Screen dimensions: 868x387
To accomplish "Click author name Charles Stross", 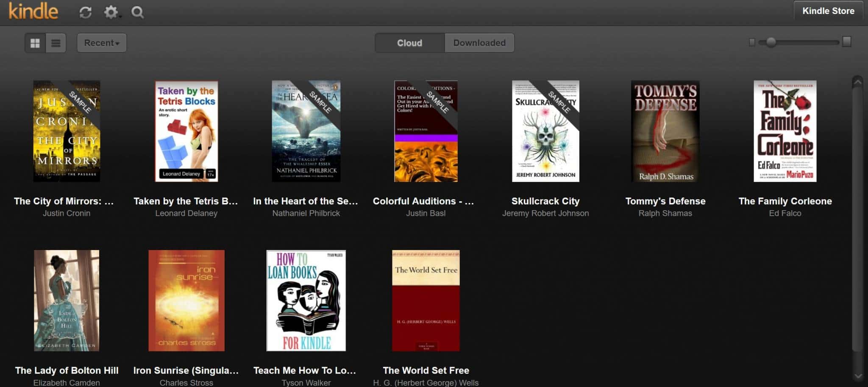I will [x=186, y=382].
